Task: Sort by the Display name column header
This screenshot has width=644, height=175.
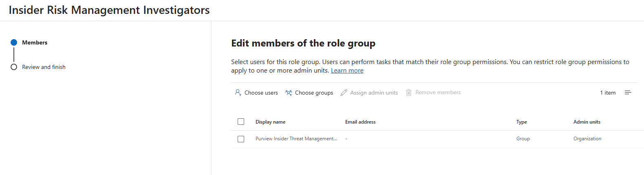Action: pyautogui.click(x=270, y=122)
